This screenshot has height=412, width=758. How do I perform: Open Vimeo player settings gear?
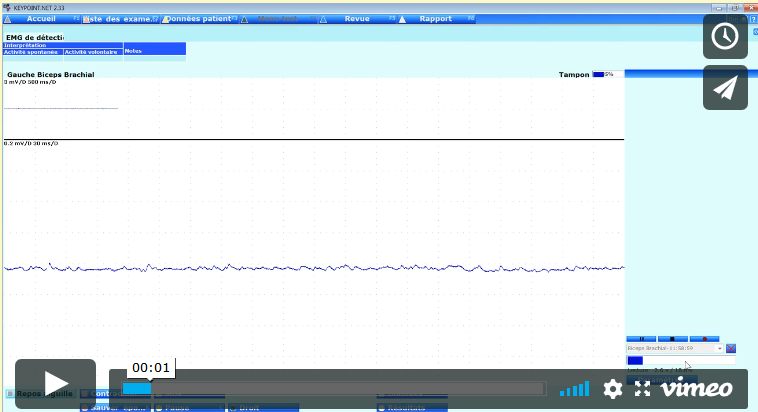tap(613, 389)
